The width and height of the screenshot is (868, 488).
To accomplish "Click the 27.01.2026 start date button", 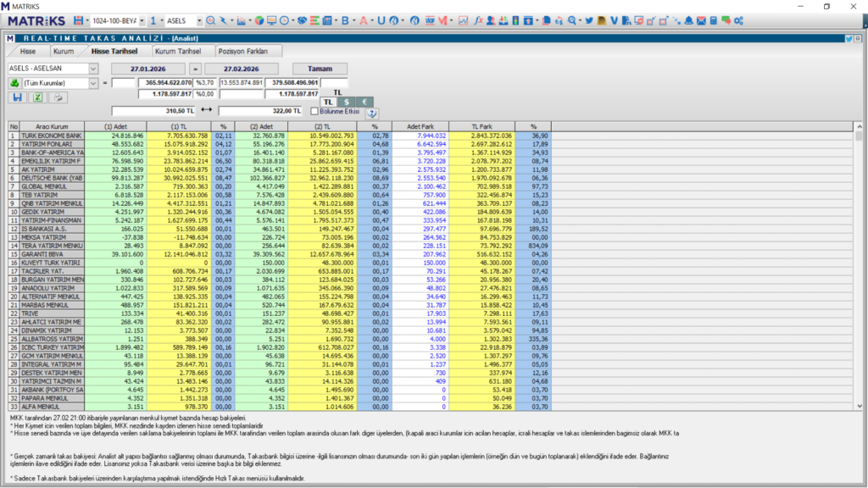I will pos(147,69).
